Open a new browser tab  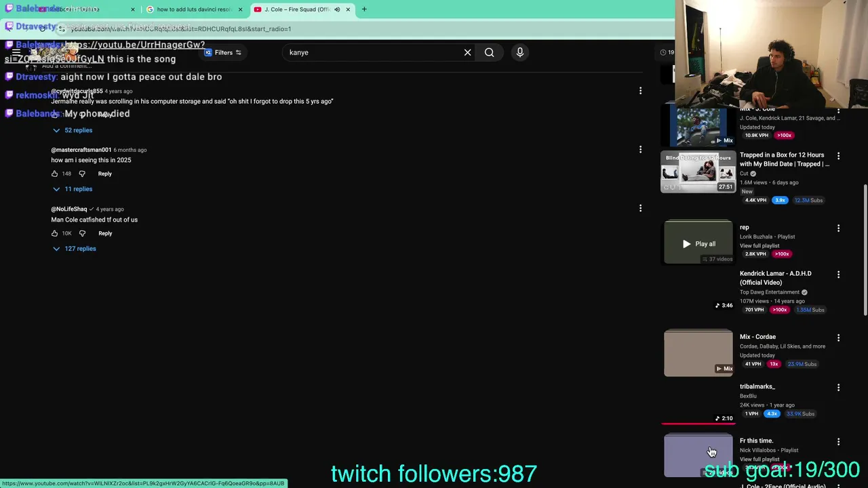click(x=364, y=9)
